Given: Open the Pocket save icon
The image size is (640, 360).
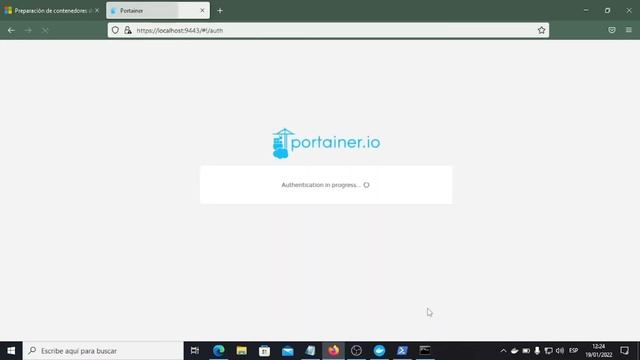Looking at the screenshot, I should [611, 30].
